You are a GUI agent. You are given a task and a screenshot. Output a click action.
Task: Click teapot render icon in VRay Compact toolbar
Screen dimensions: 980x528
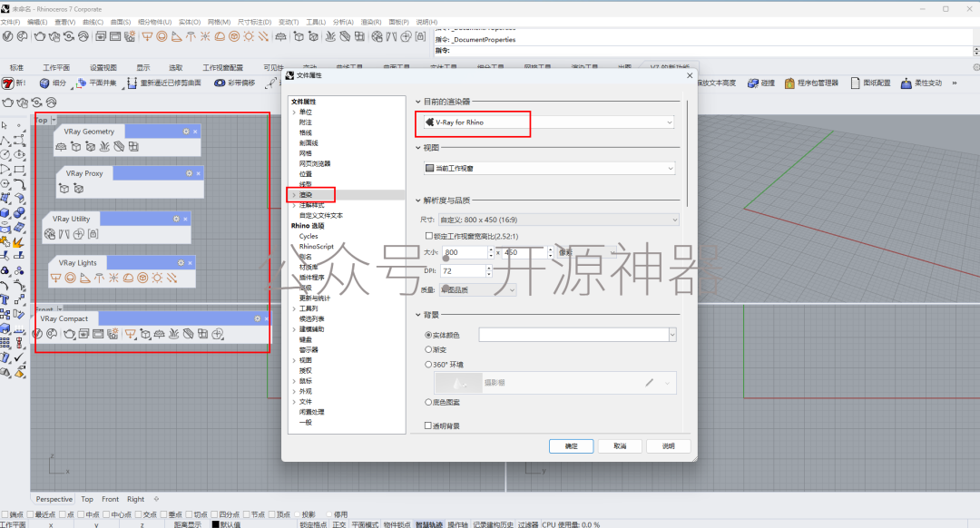69,334
